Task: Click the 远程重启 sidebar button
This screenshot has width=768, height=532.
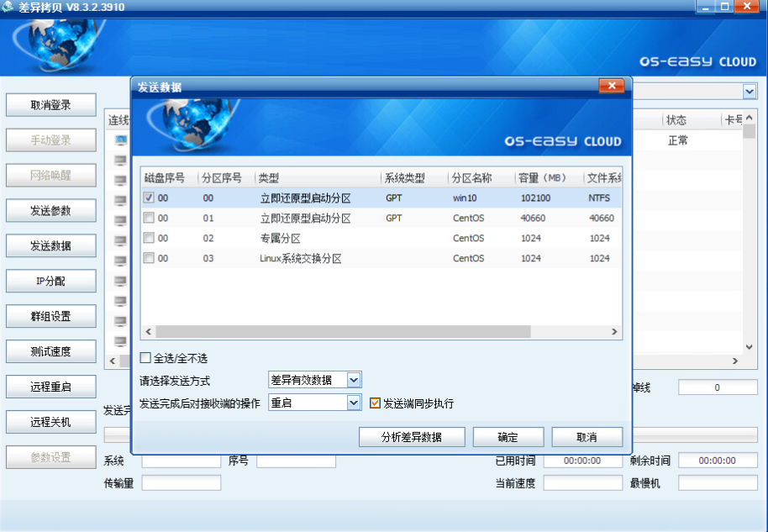Action: 50,387
